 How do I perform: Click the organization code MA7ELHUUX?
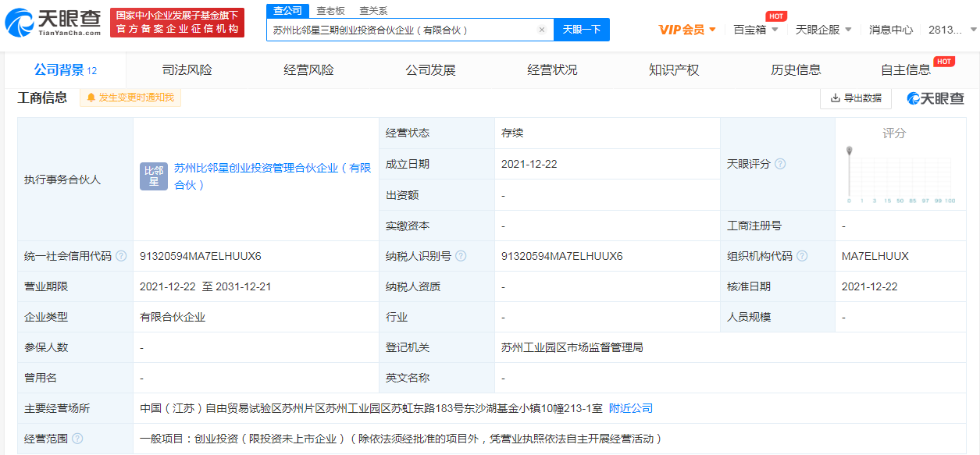875,256
